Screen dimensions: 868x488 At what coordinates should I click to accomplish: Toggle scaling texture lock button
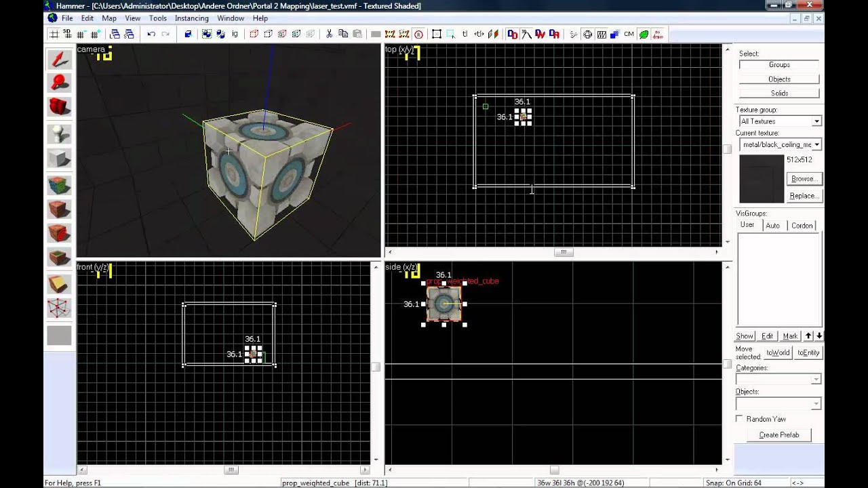[x=479, y=34]
